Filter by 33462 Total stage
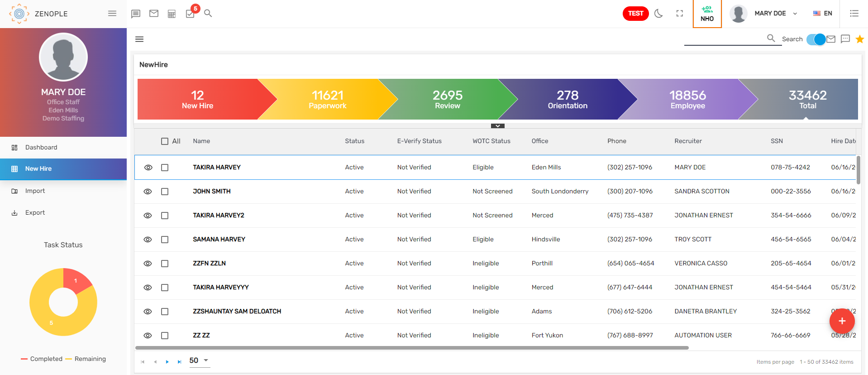Image resolution: width=868 pixels, height=375 pixels. [807, 99]
